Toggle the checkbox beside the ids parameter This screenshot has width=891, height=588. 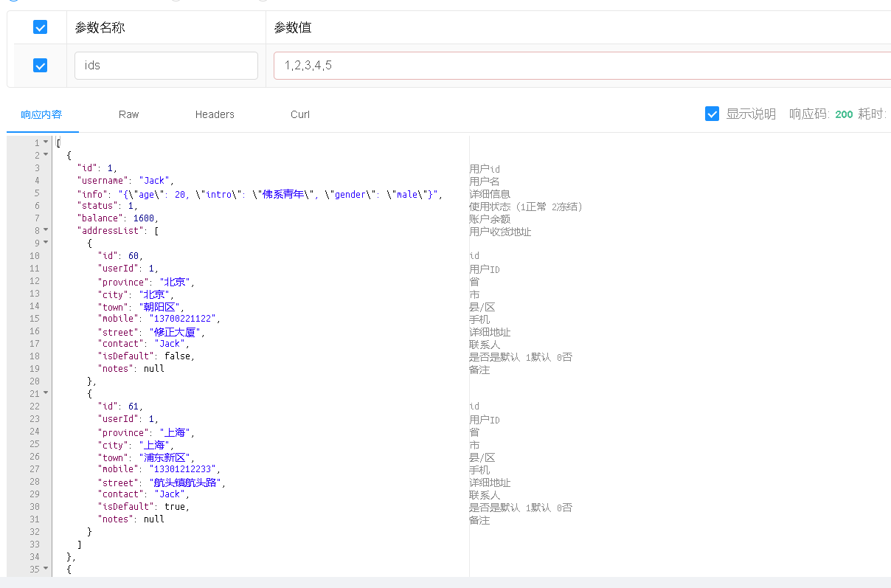point(40,65)
